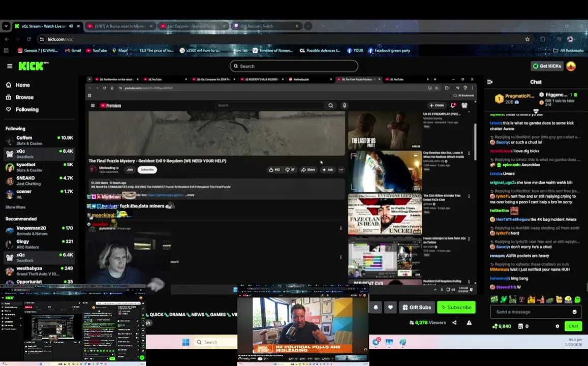Collapse the chat panel with arrow icon
Image resolution: width=588 pixels, height=366 pixels.
[x=490, y=82]
